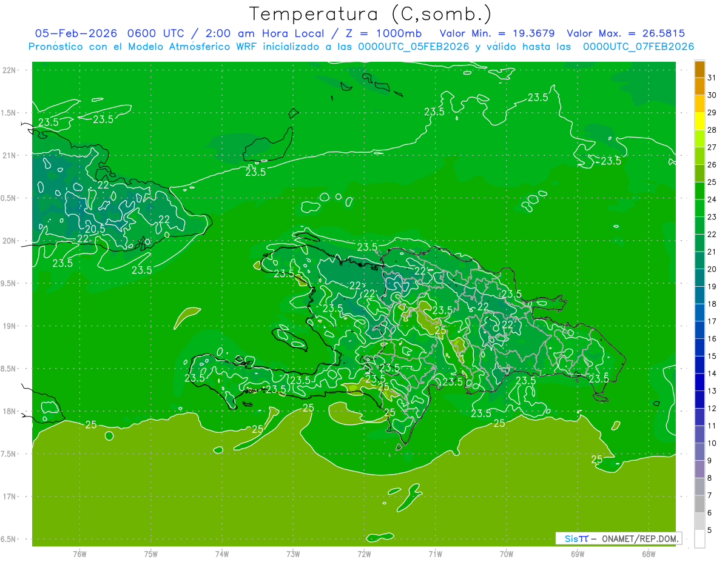Click the value 19 on the color scale
The height and width of the screenshot is (562, 728).
click(712, 287)
